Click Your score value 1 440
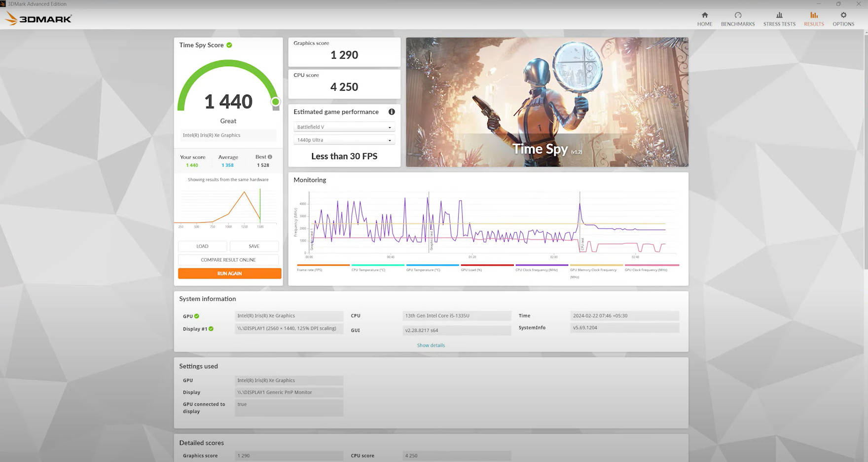868x462 pixels. pos(192,165)
